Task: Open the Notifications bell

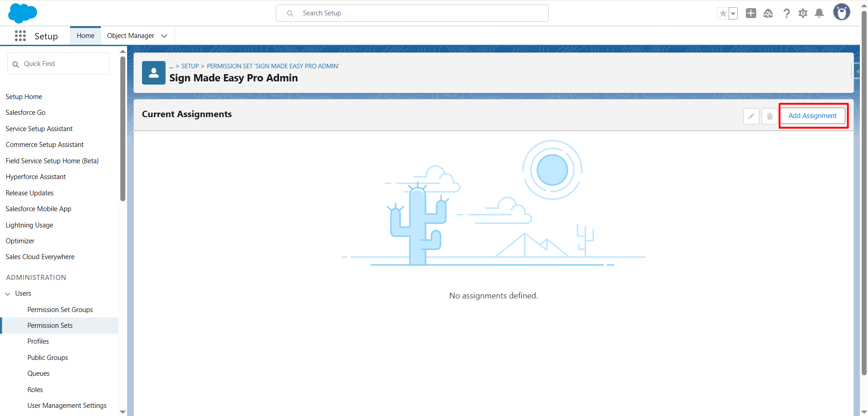Action: [x=819, y=14]
